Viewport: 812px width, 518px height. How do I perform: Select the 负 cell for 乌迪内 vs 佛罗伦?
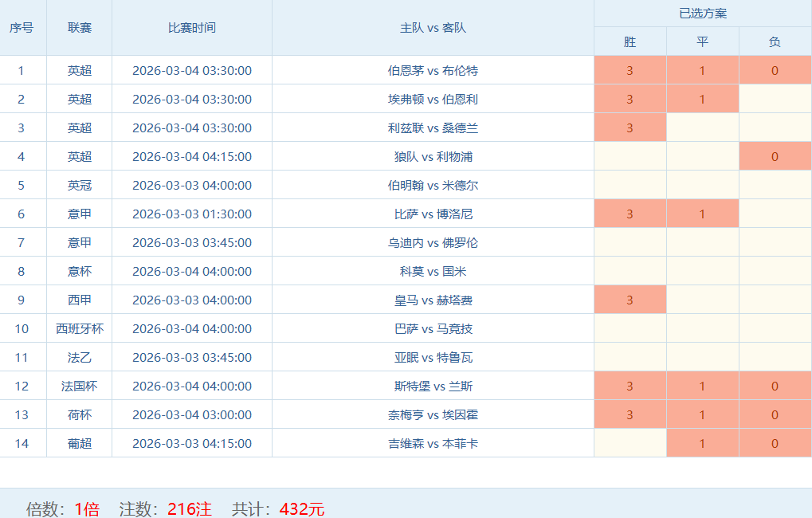click(x=775, y=242)
